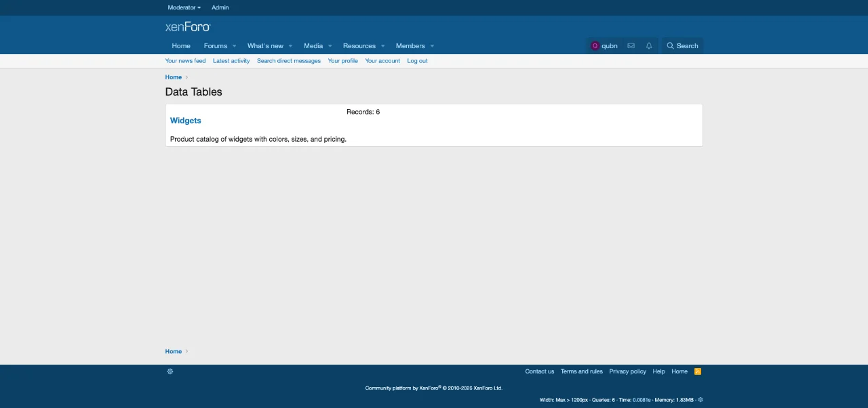Open Latest activity in the sub-navigation
Screen dimensions: 868x408
(231, 61)
